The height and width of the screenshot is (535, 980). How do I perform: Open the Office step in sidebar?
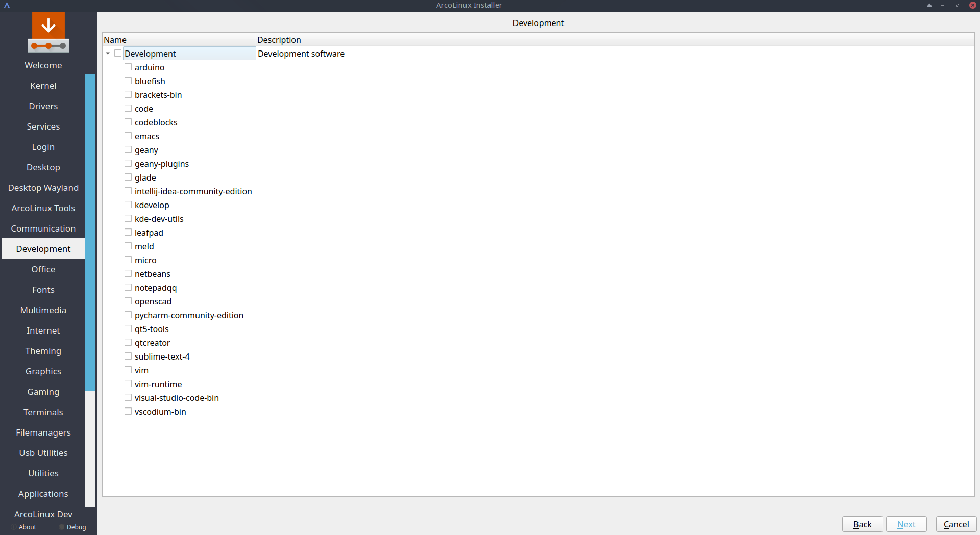tap(43, 269)
